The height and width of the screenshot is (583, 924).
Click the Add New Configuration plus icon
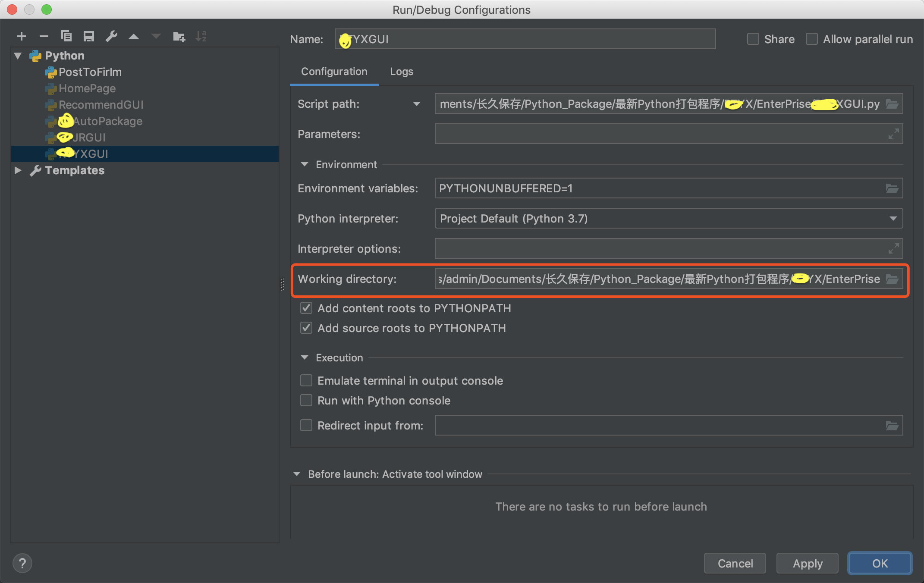(x=22, y=37)
